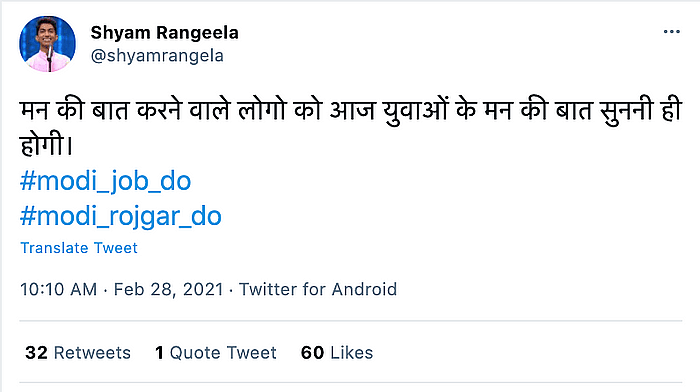Click Translate Tweet

click(79, 248)
